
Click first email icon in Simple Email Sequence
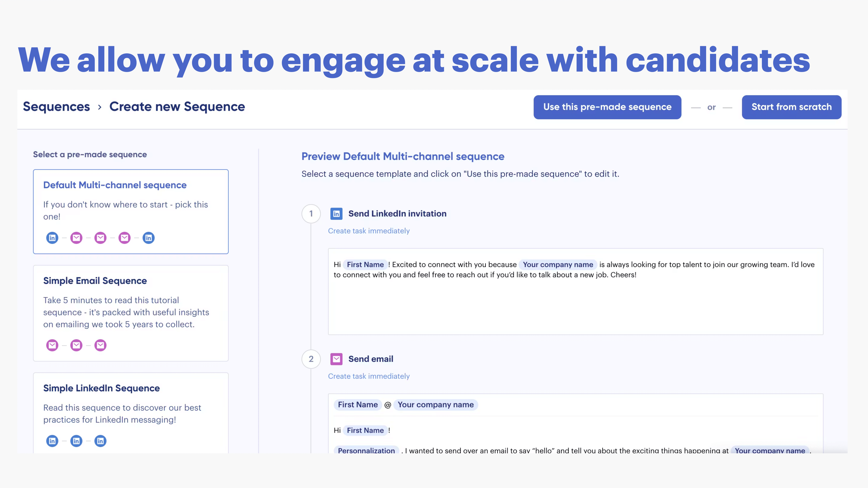(x=52, y=345)
